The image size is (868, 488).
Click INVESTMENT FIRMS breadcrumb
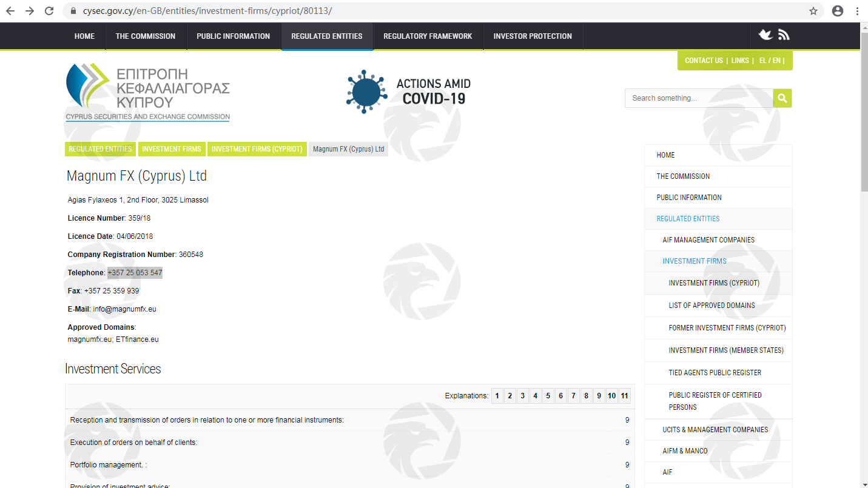tap(172, 149)
